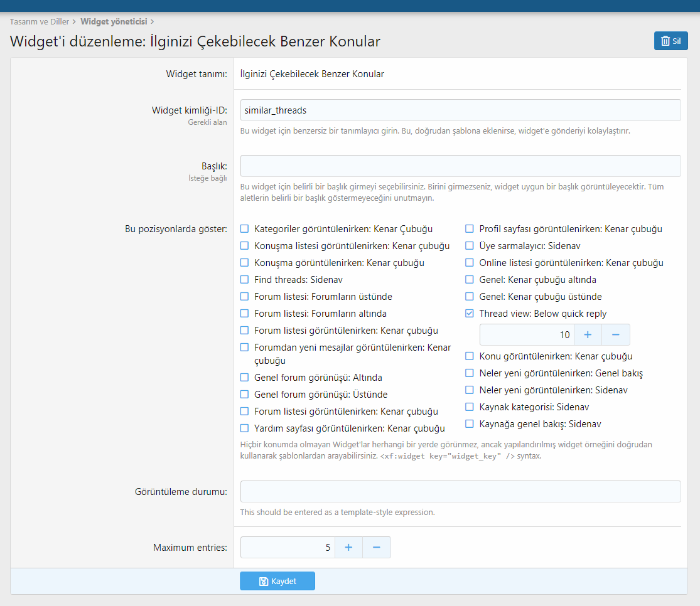Viewport: 700px width, 606px height.
Task: Increase Maximum entries with plus button
Action: 348,548
